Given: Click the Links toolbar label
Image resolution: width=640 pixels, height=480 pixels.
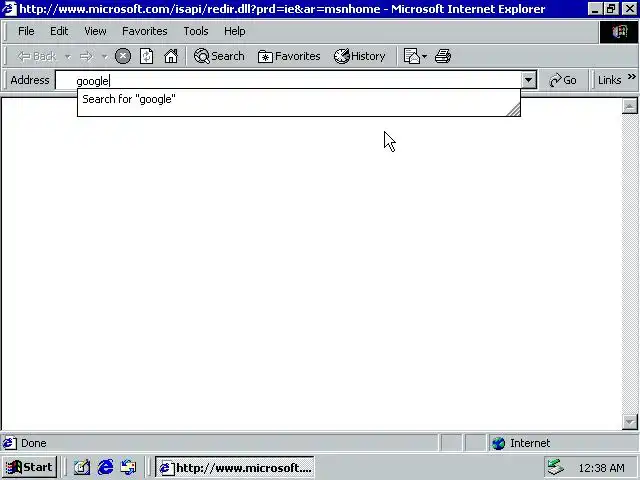Looking at the screenshot, I should pyautogui.click(x=609, y=80).
